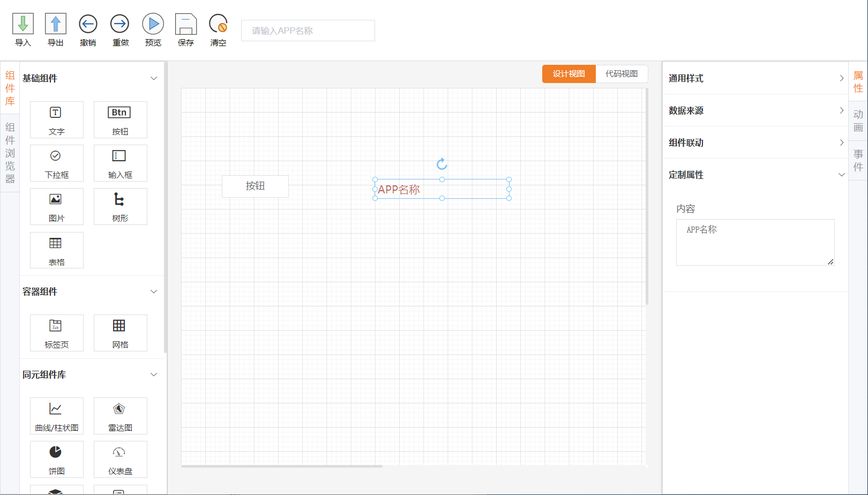This screenshot has width=868, height=495.
Task: Collapse the 基础组件 section
Action: pos(154,78)
